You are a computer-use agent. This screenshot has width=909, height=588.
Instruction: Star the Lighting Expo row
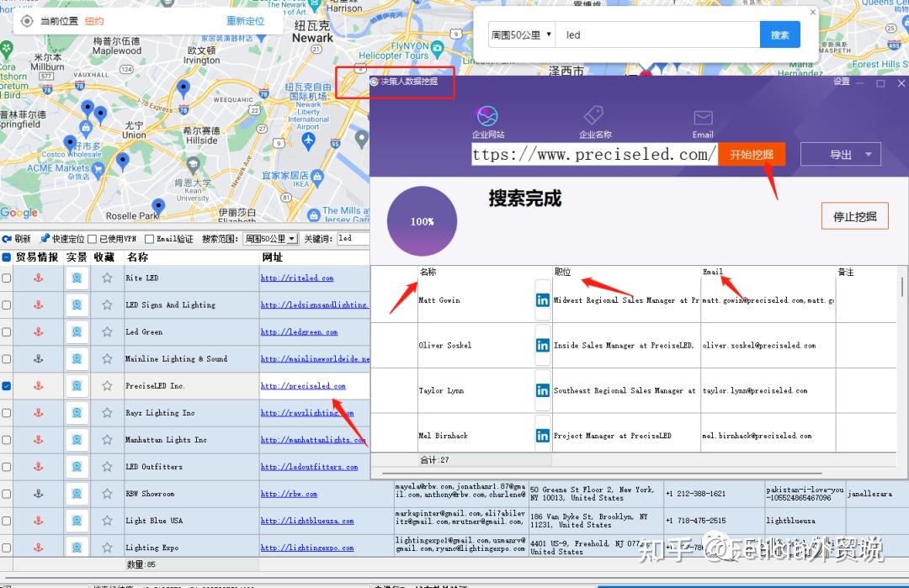[107, 548]
